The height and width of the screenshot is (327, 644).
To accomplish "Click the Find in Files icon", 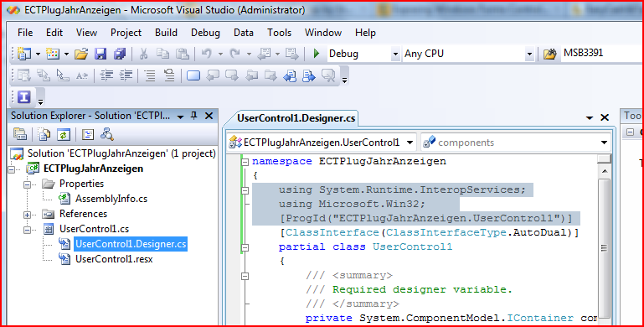I will (x=549, y=54).
